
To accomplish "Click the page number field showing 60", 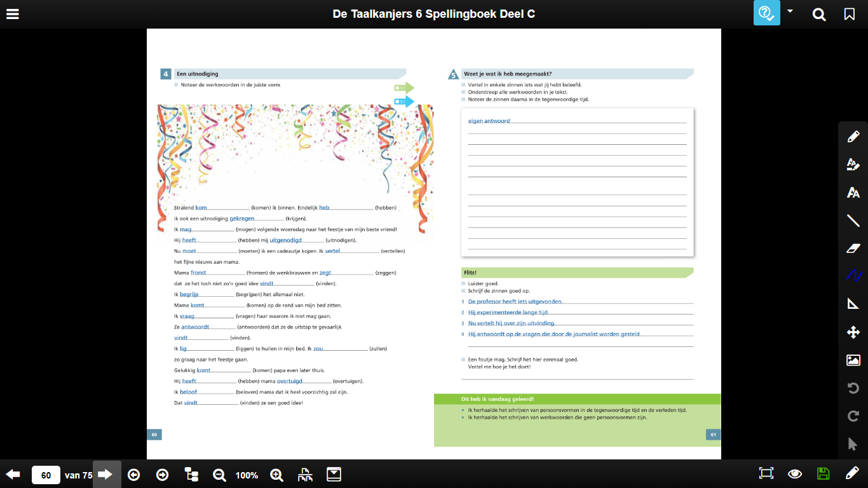I will (x=46, y=475).
